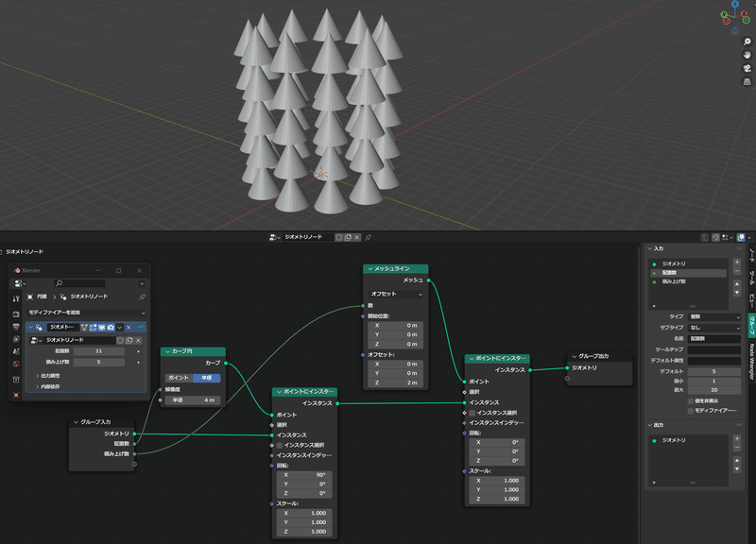Viewport: 756px width, 544px height.
Task: Unlink node tree X in editor header
Action: 357,237
